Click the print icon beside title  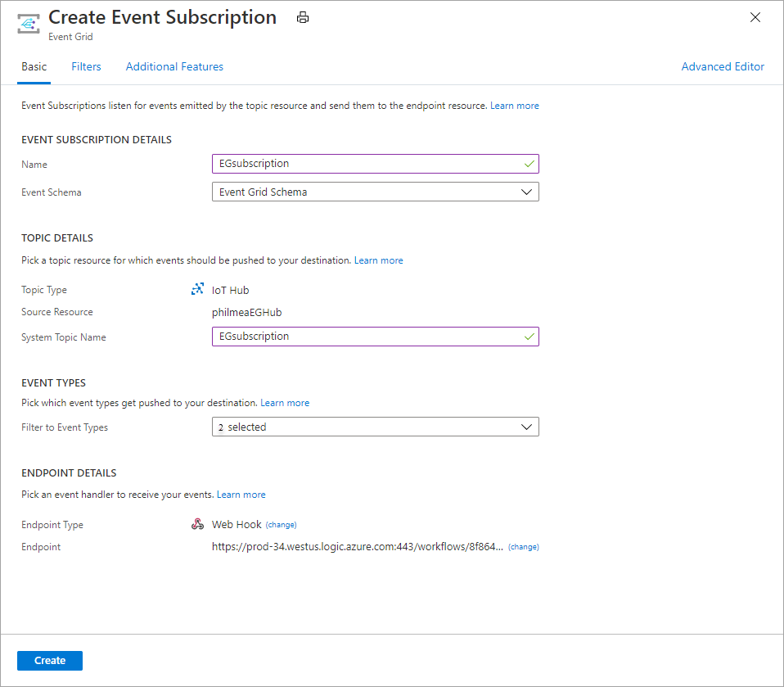pos(303,18)
